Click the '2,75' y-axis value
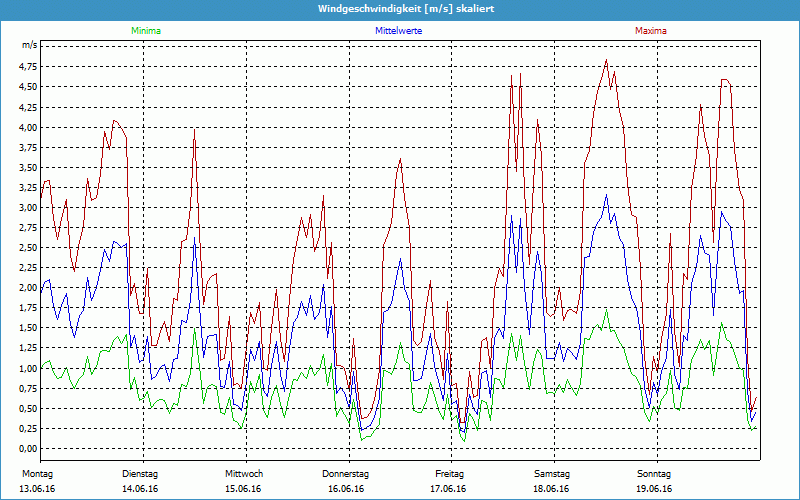 point(29,228)
